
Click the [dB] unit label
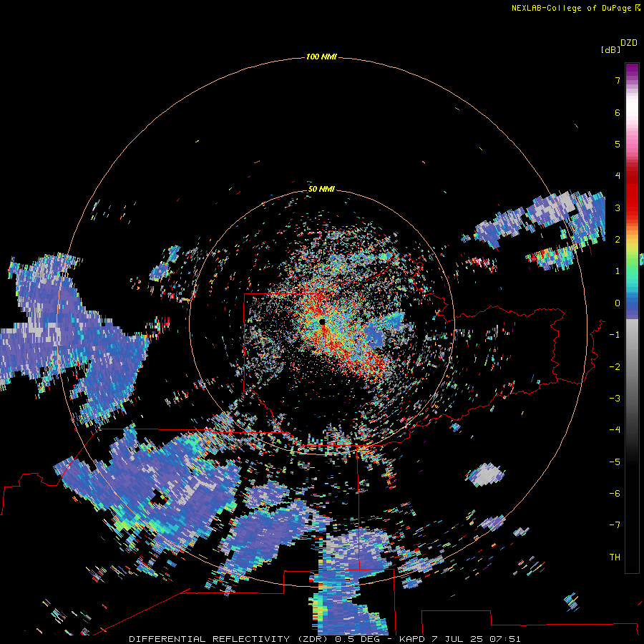pyautogui.click(x=610, y=50)
